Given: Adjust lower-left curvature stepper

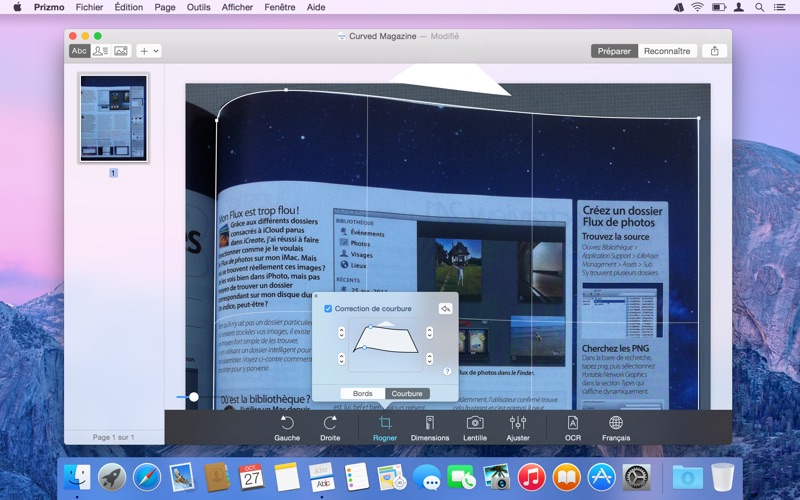Looking at the screenshot, I should point(341,359).
